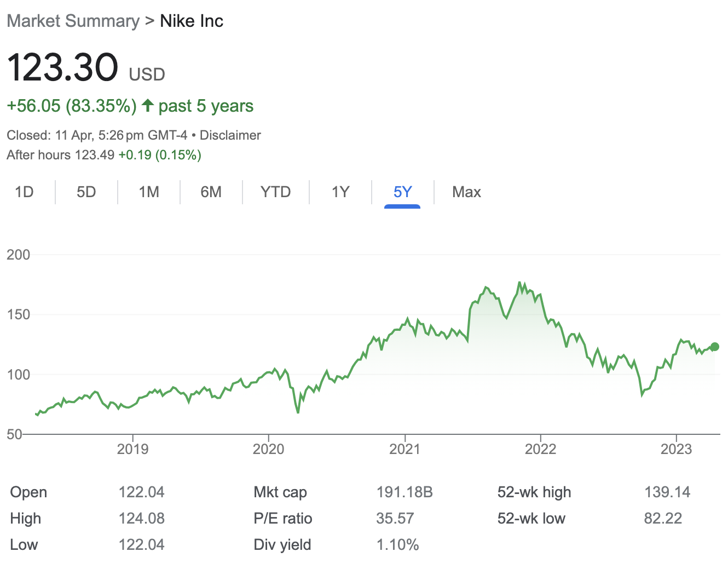Click the Nike Inc breadcrumb title

pyautogui.click(x=192, y=21)
